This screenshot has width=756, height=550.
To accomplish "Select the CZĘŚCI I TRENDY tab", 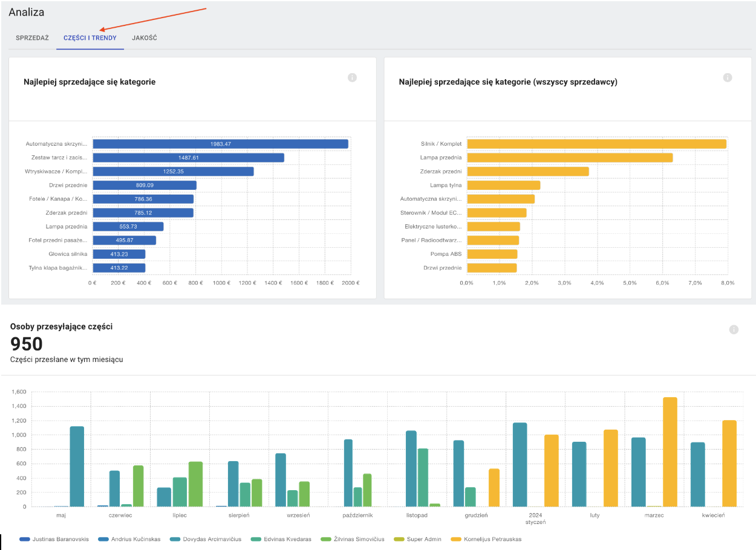I will tap(90, 37).
